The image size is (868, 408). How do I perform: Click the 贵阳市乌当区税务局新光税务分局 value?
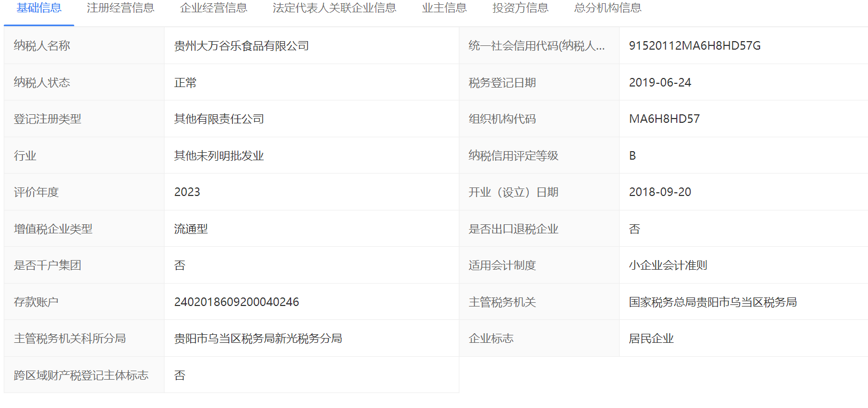[258, 339]
